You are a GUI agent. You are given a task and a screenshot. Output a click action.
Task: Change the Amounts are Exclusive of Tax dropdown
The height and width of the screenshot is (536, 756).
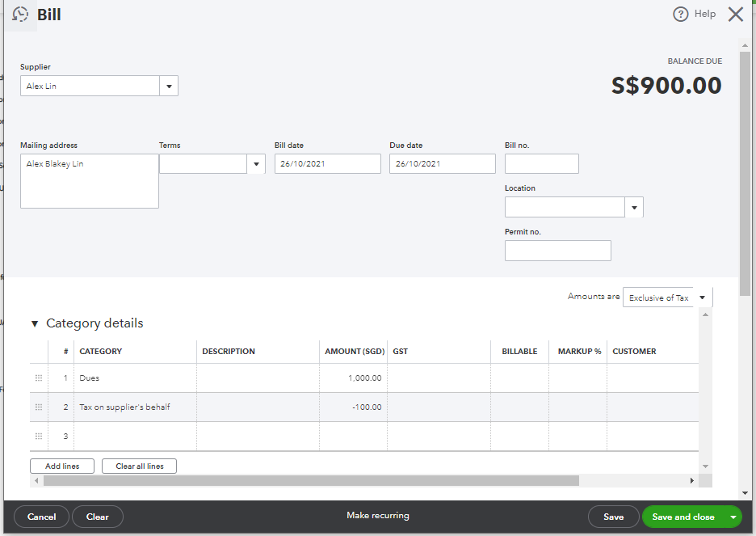702,297
